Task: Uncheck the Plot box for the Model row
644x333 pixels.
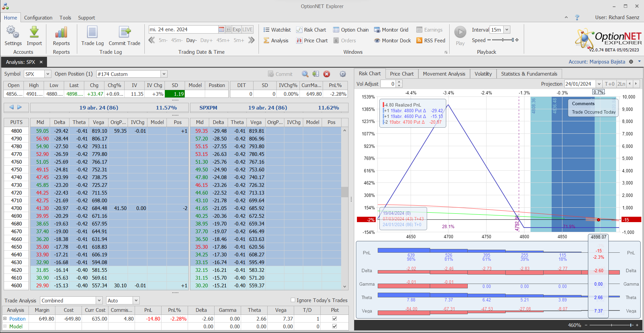Action: coord(334,326)
